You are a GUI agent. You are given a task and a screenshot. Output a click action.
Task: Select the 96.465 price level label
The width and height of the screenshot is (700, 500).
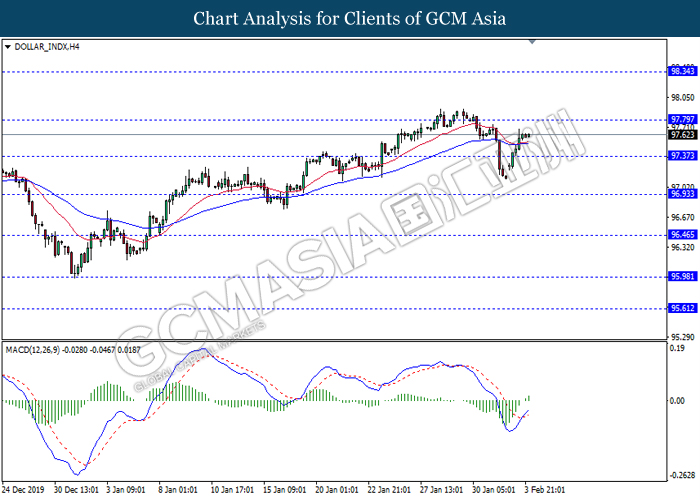pyautogui.click(x=682, y=235)
